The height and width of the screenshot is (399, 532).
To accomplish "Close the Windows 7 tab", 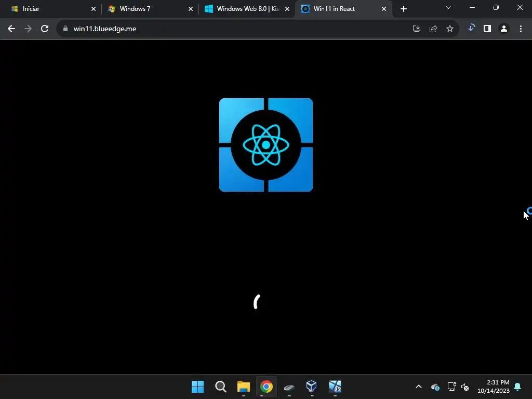I will pyautogui.click(x=191, y=9).
